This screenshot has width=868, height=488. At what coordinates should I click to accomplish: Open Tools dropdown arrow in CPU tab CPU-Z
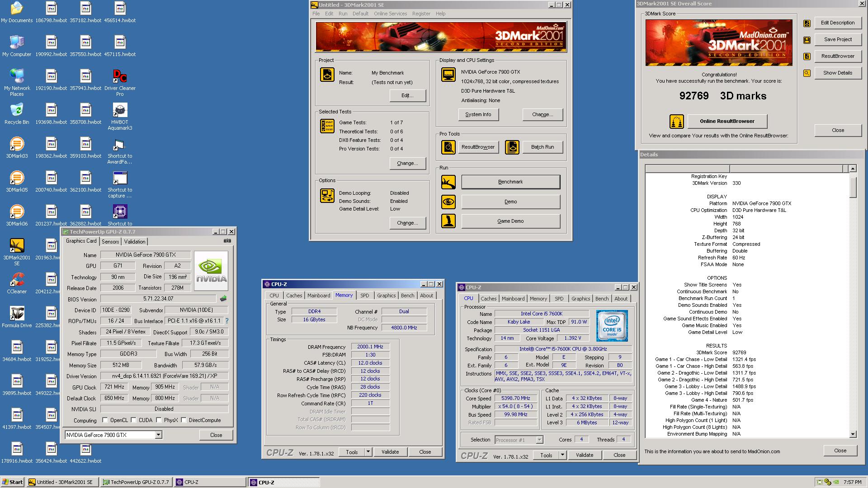coord(562,455)
